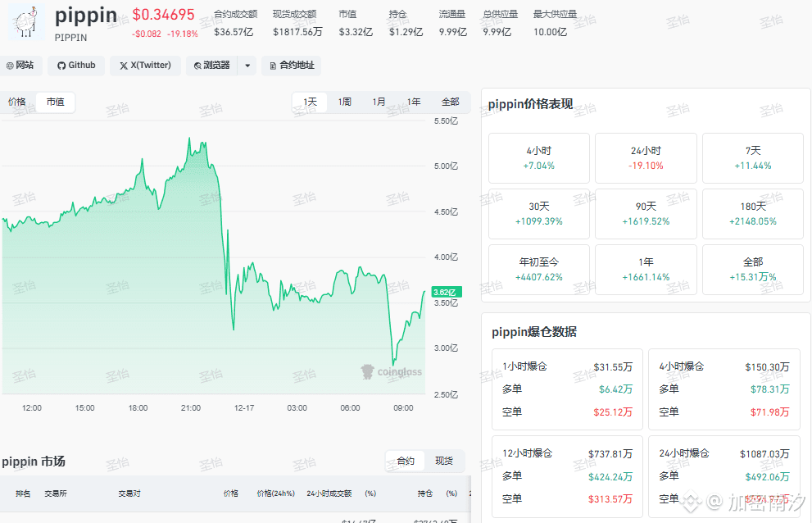Select the 1天 time range

pyautogui.click(x=310, y=102)
